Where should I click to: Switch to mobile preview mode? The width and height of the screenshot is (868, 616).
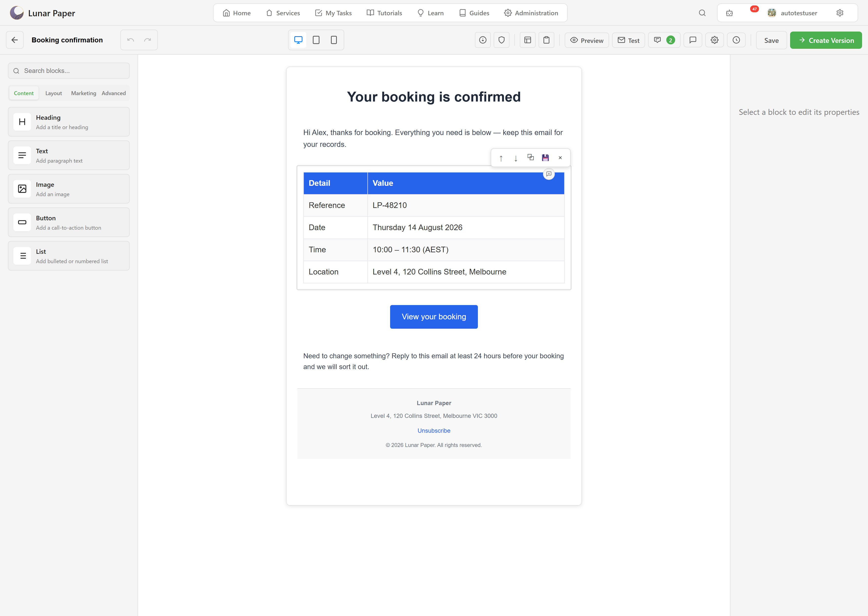[334, 40]
